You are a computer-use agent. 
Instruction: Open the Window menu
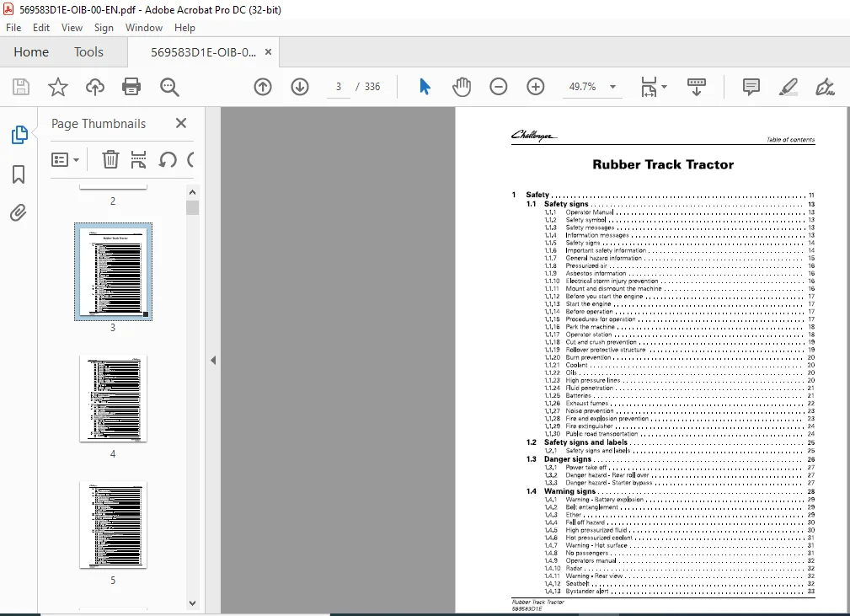point(144,28)
